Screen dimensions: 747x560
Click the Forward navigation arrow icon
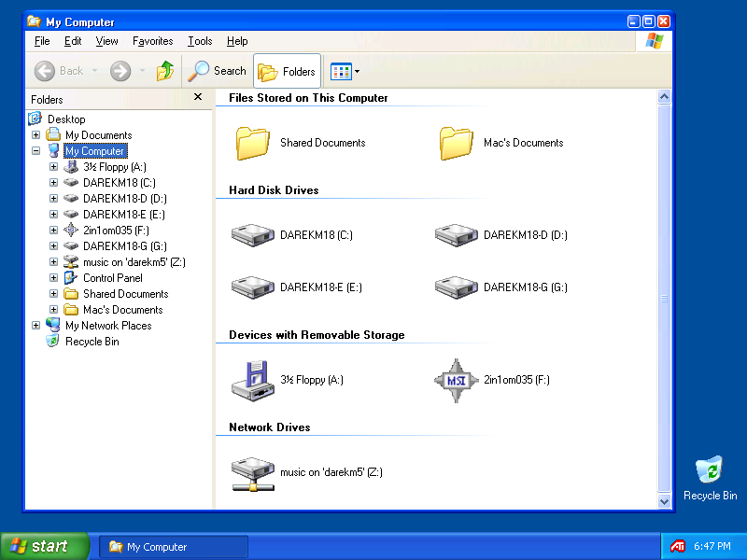pyautogui.click(x=120, y=72)
